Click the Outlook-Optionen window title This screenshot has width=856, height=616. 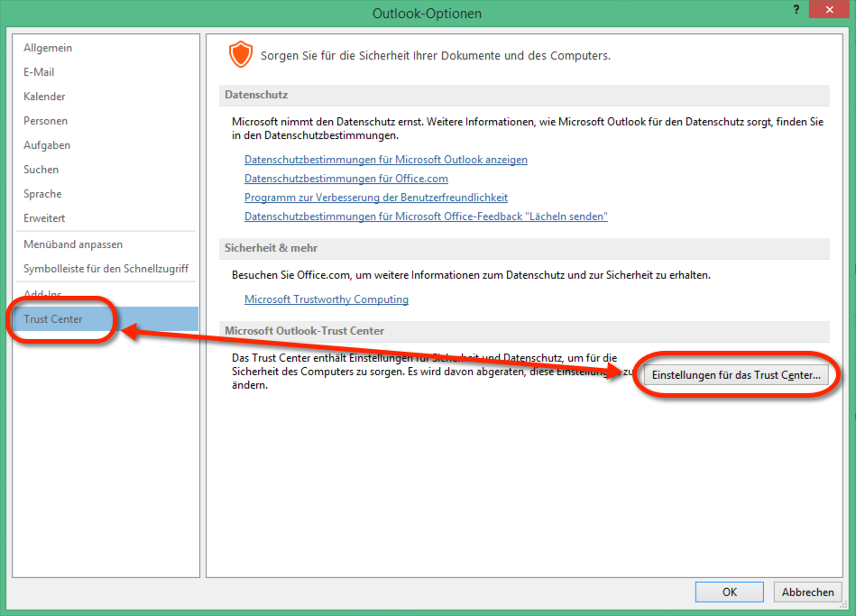[x=427, y=14]
